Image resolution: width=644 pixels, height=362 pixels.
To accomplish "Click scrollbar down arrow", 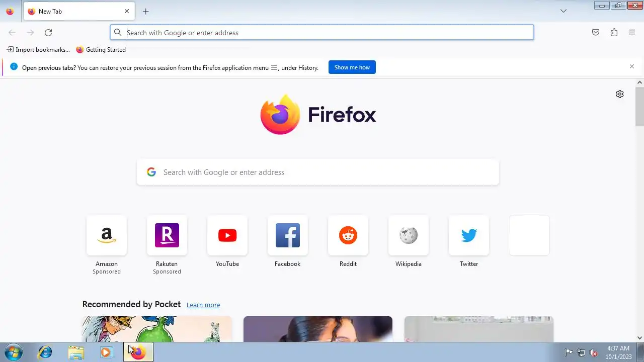I will pos(640,338).
